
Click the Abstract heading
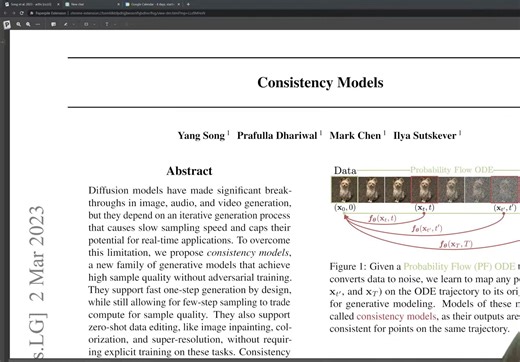[189, 171]
